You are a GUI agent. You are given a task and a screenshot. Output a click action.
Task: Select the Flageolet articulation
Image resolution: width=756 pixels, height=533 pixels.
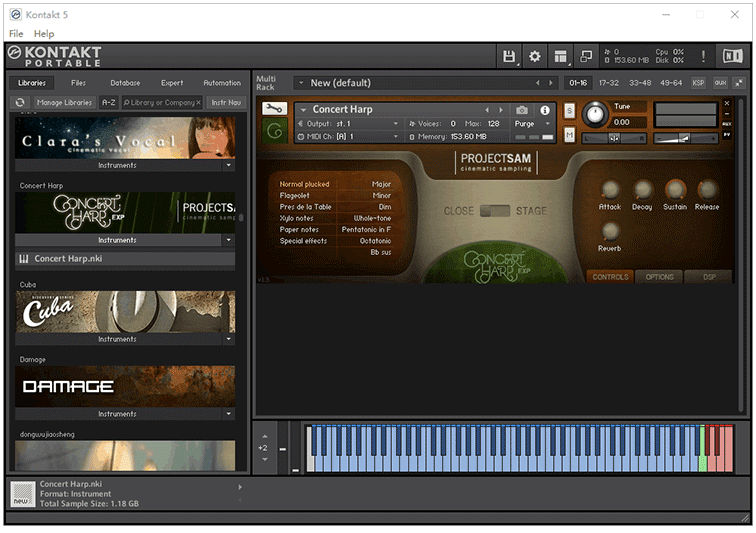(x=295, y=195)
